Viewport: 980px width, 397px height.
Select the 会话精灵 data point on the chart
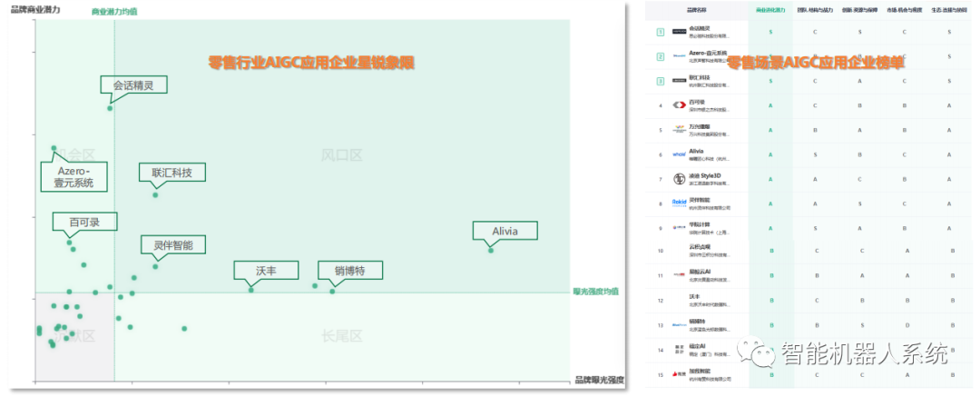tap(110, 108)
